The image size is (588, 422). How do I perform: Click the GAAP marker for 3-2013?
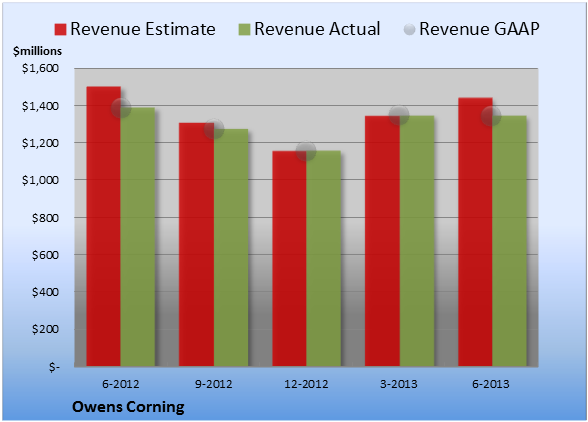399,115
